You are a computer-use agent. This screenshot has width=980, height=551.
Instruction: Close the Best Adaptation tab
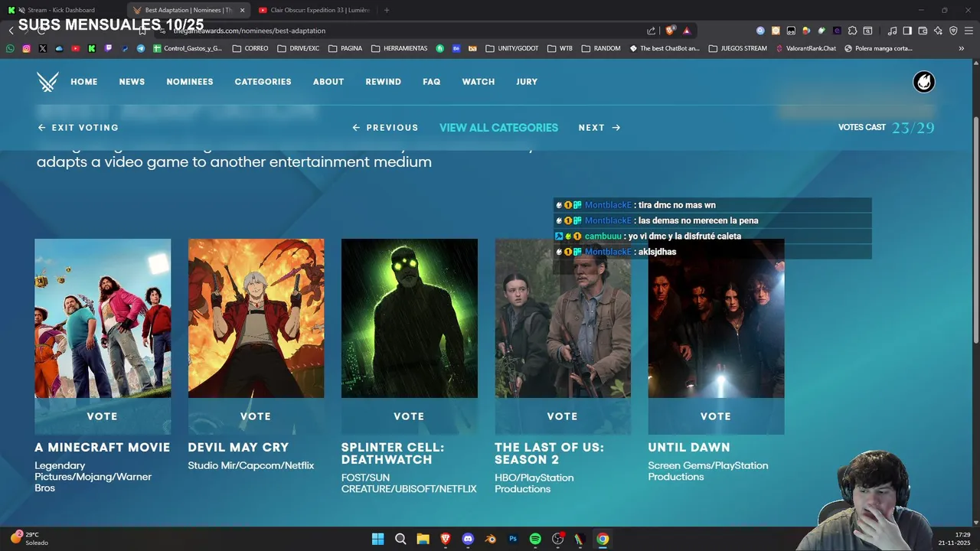pyautogui.click(x=243, y=10)
